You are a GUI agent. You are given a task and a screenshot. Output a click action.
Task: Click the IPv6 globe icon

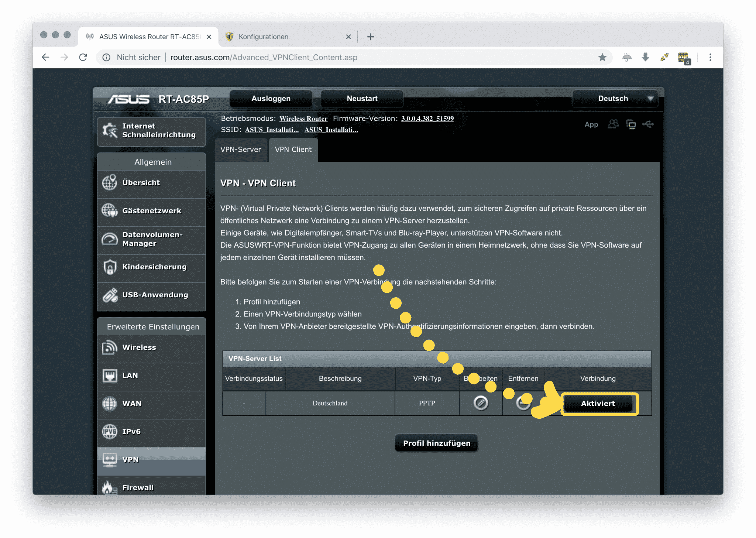(x=110, y=431)
